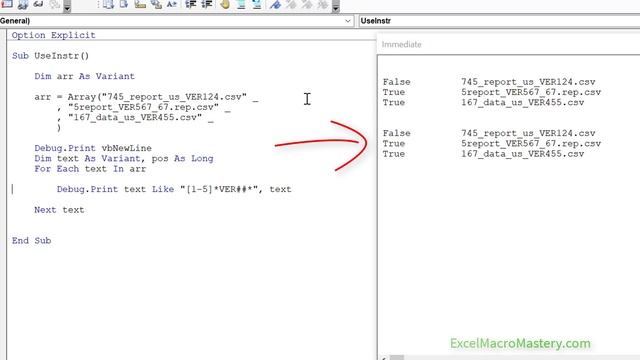This screenshot has width=640, height=360.
Task: Toggle Breakpoint with the hand icon
Action: 224,4
